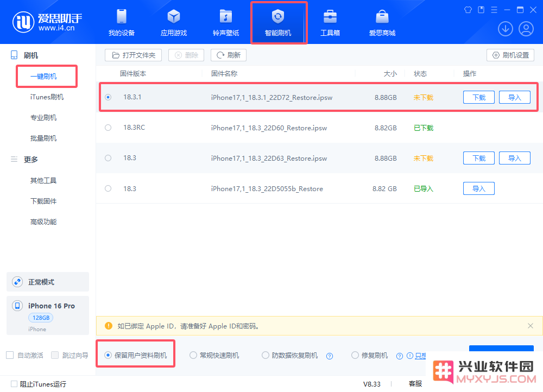This screenshot has height=392, width=543.
Task: Click the 更多 section list icon
Action: pyautogui.click(x=14, y=159)
